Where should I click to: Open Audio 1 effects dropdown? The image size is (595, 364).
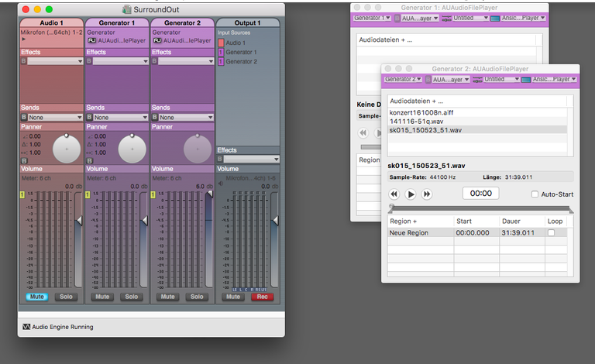pos(55,61)
